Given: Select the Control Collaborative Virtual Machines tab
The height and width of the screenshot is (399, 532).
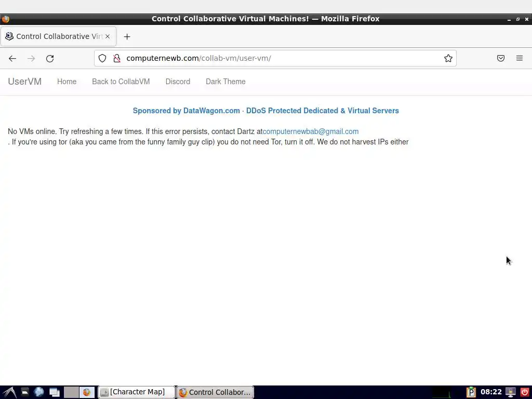Looking at the screenshot, I should pyautogui.click(x=58, y=36).
